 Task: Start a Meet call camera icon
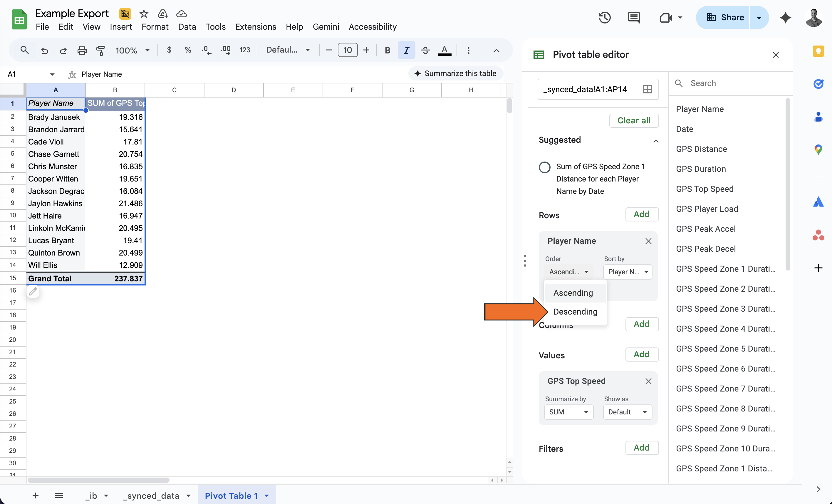tap(665, 17)
